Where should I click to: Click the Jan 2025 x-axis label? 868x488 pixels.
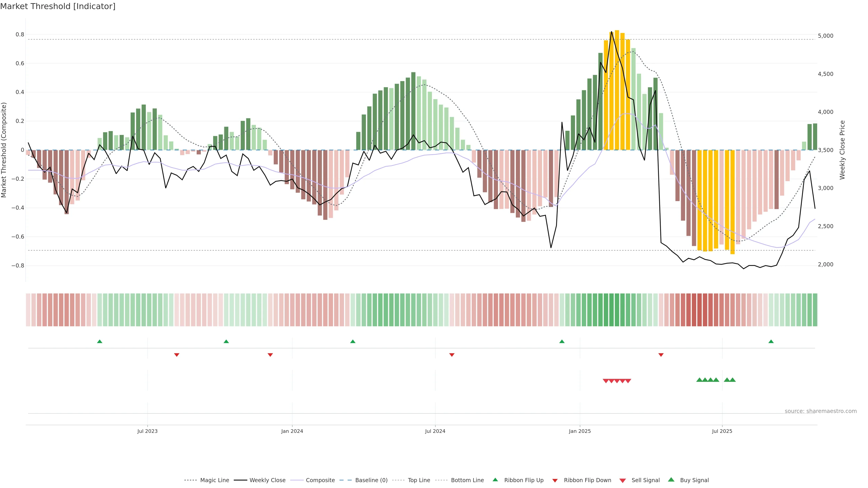(580, 431)
